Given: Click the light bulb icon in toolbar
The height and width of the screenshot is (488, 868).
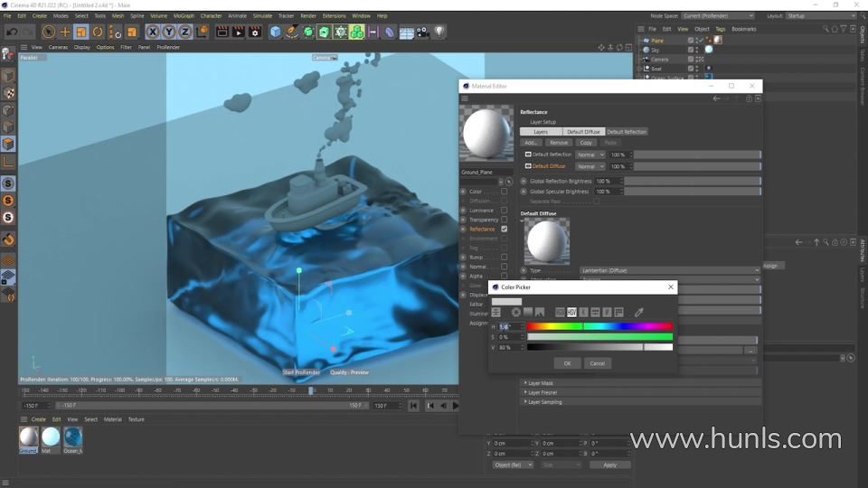Looking at the screenshot, I should pyautogui.click(x=439, y=32).
